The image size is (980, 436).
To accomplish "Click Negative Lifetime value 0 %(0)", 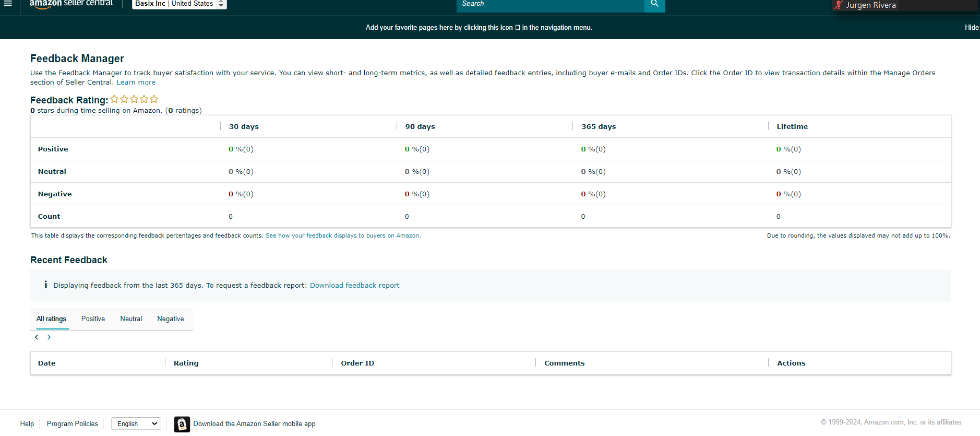I will pos(788,194).
